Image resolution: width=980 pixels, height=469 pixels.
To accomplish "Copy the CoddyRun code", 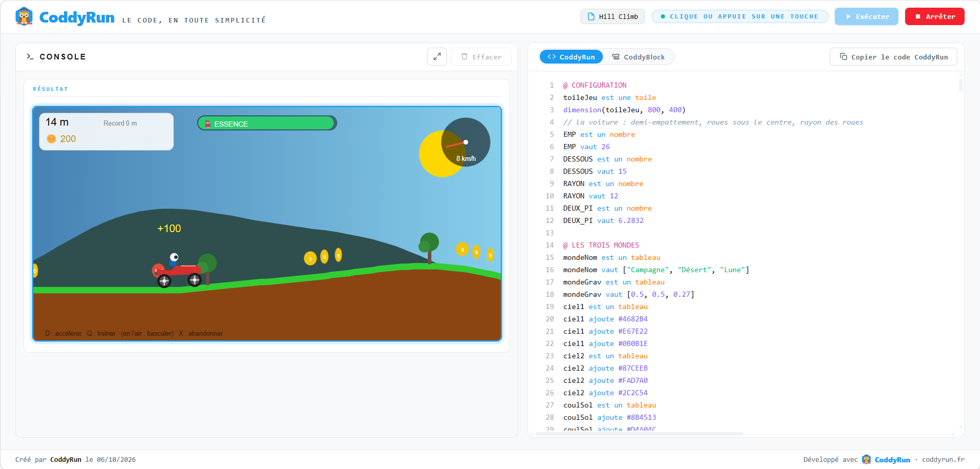I will click(893, 57).
